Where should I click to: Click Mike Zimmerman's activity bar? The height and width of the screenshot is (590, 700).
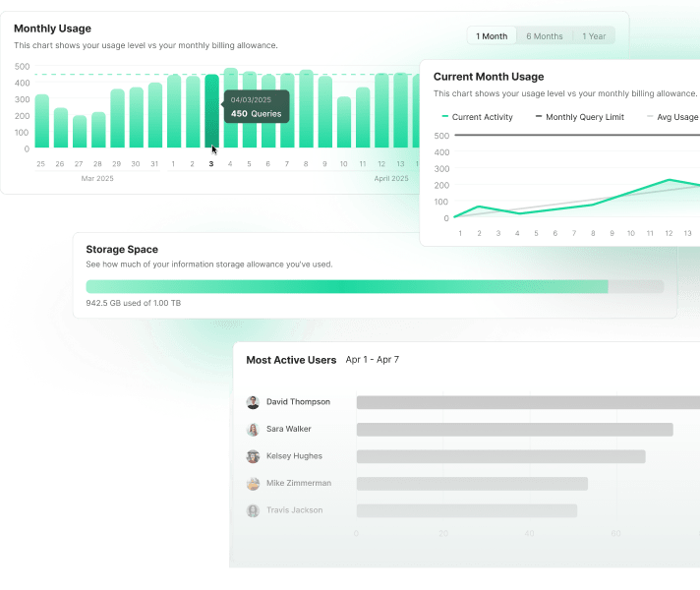pyautogui.click(x=472, y=484)
